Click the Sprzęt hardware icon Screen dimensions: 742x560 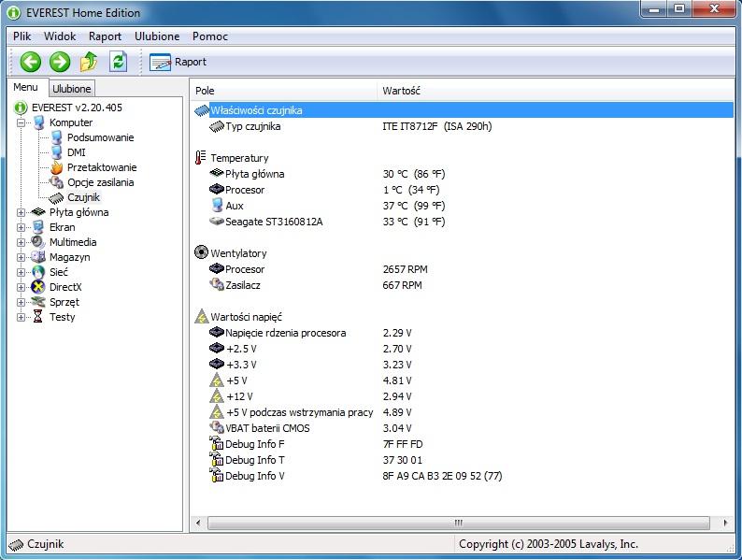click(38, 302)
